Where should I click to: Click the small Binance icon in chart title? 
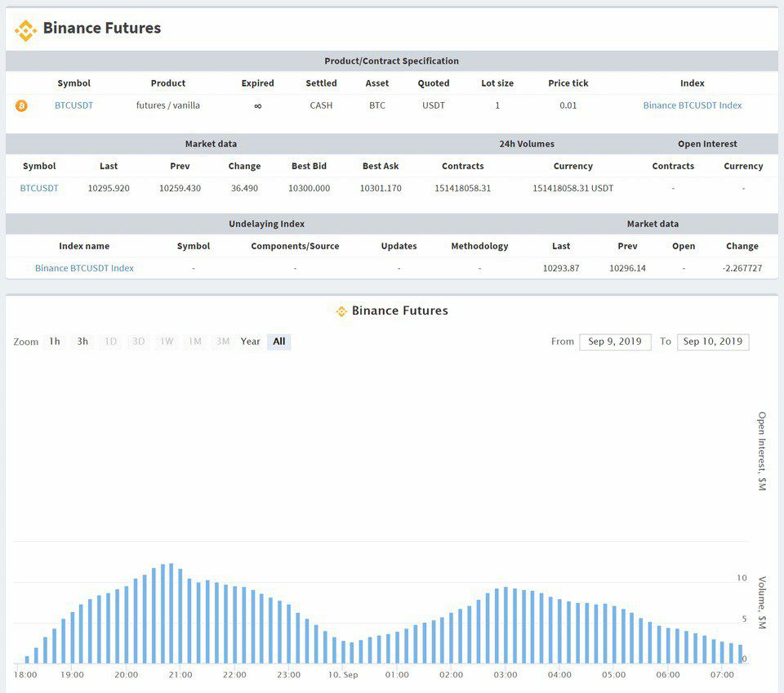click(341, 311)
